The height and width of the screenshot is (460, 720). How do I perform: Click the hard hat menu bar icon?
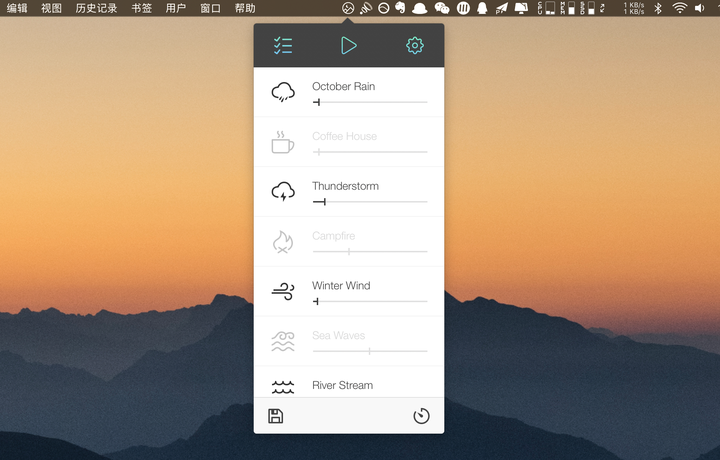click(419, 9)
